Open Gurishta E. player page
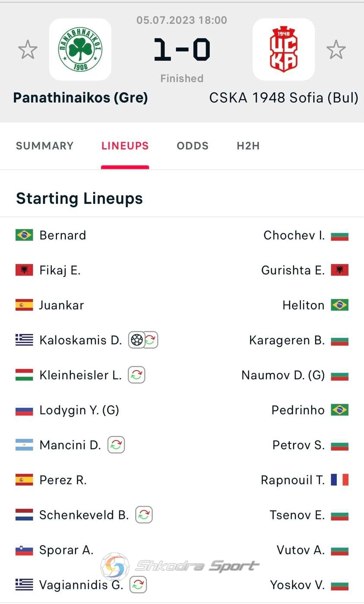 click(x=293, y=270)
